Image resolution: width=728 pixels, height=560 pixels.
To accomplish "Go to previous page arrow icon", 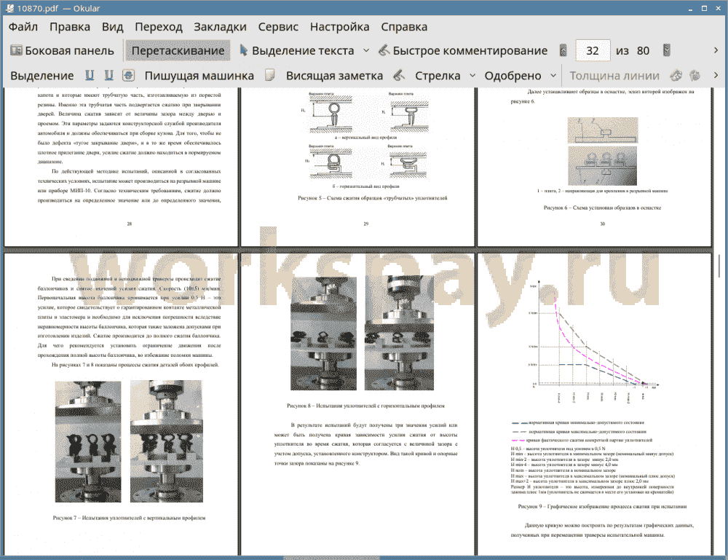I will [563, 51].
